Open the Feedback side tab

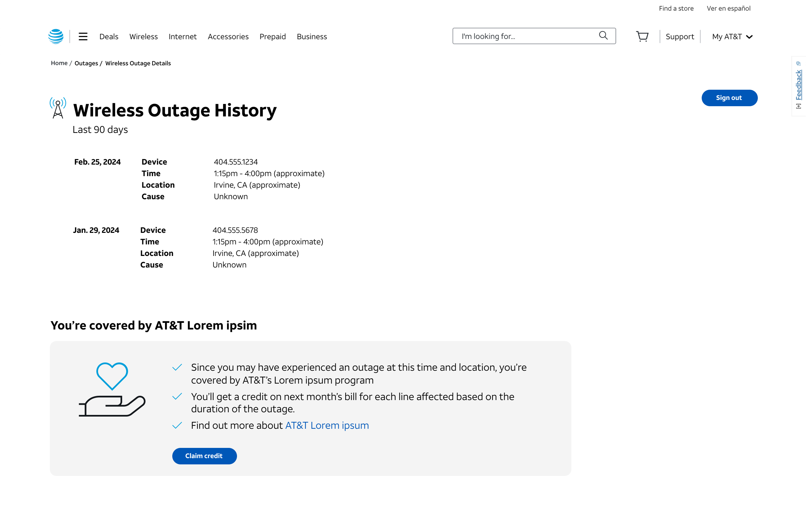click(798, 86)
